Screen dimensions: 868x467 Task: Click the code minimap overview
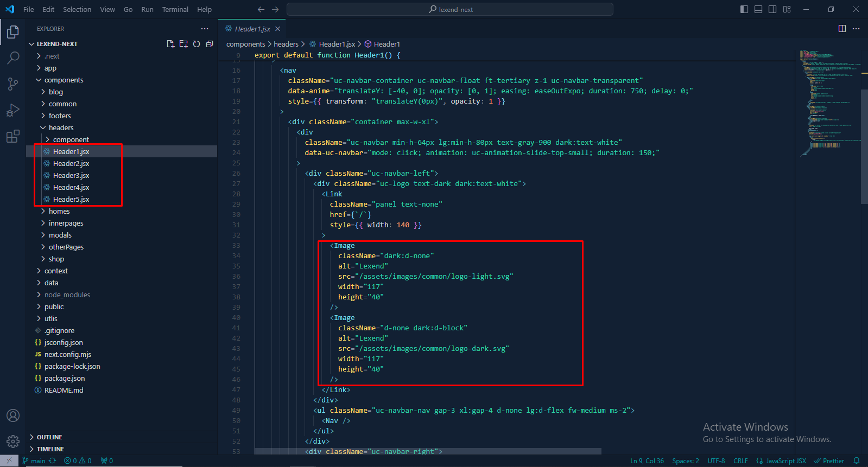coord(829,103)
